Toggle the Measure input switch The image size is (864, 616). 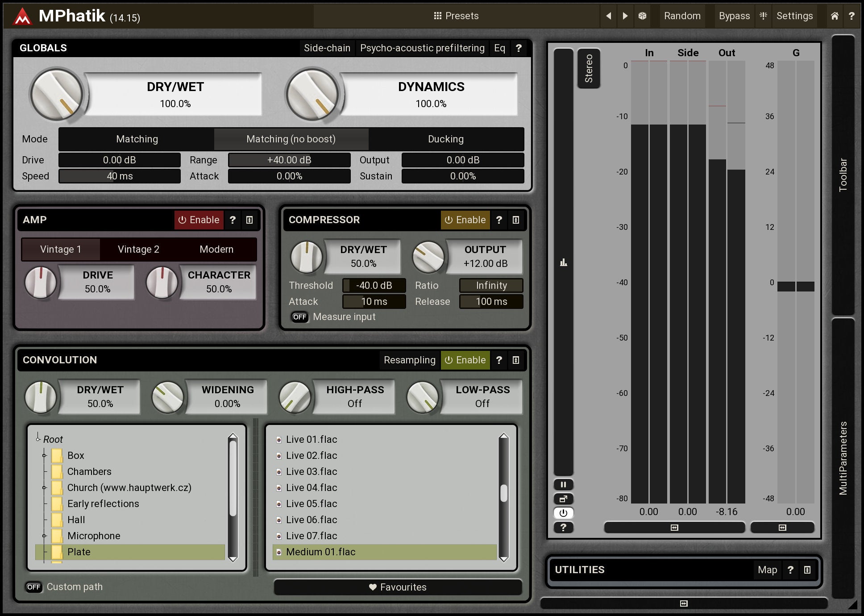[x=299, y=317]
